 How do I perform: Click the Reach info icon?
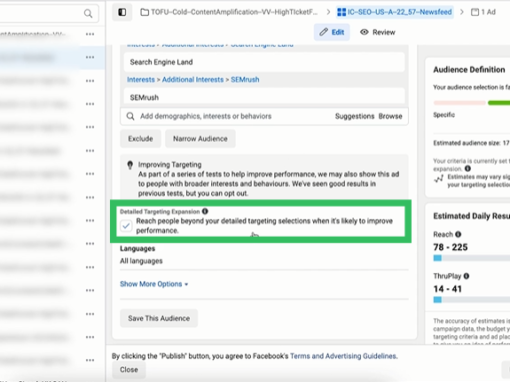click(458, 234)
